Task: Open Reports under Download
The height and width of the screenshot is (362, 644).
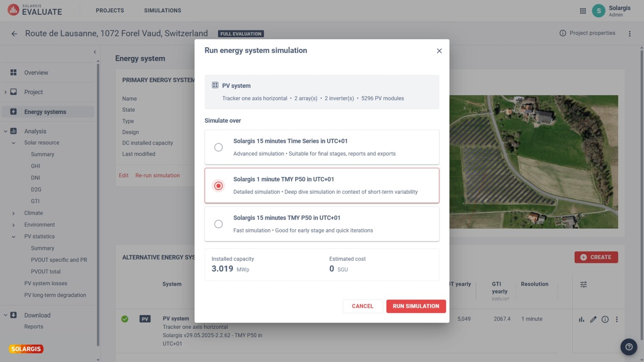Action: (34, 327)
